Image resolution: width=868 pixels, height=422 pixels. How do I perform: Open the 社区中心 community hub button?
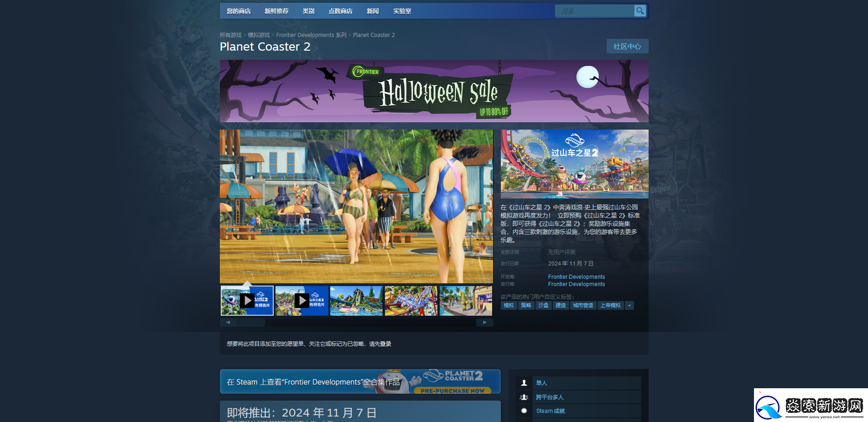coord(627,47)
